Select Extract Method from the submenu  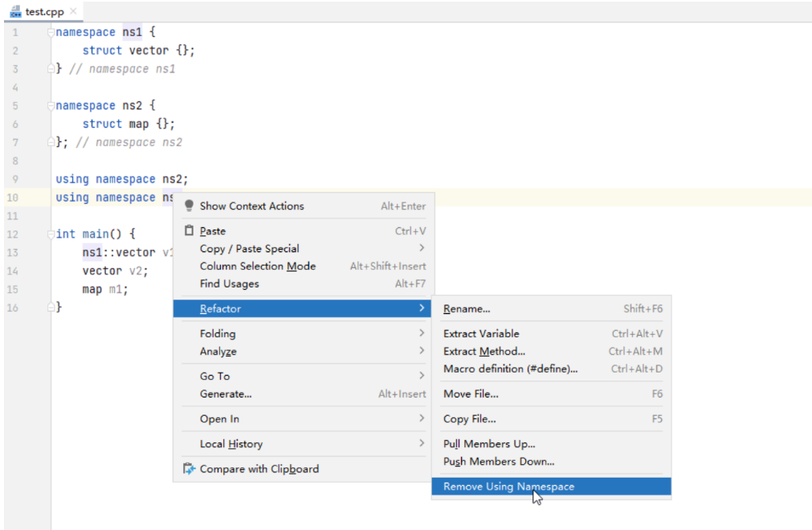tap(484, 352)
